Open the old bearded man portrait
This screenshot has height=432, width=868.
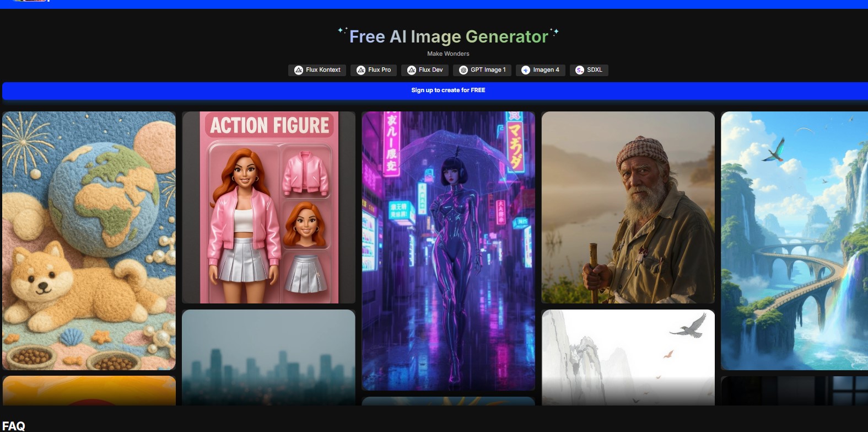(628, 207)
